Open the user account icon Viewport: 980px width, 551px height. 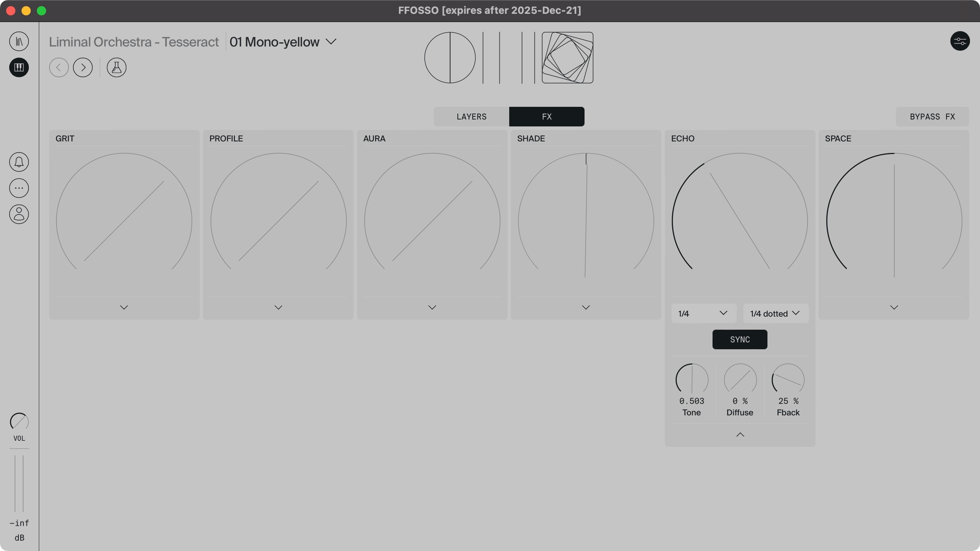(x=19, y=214)
